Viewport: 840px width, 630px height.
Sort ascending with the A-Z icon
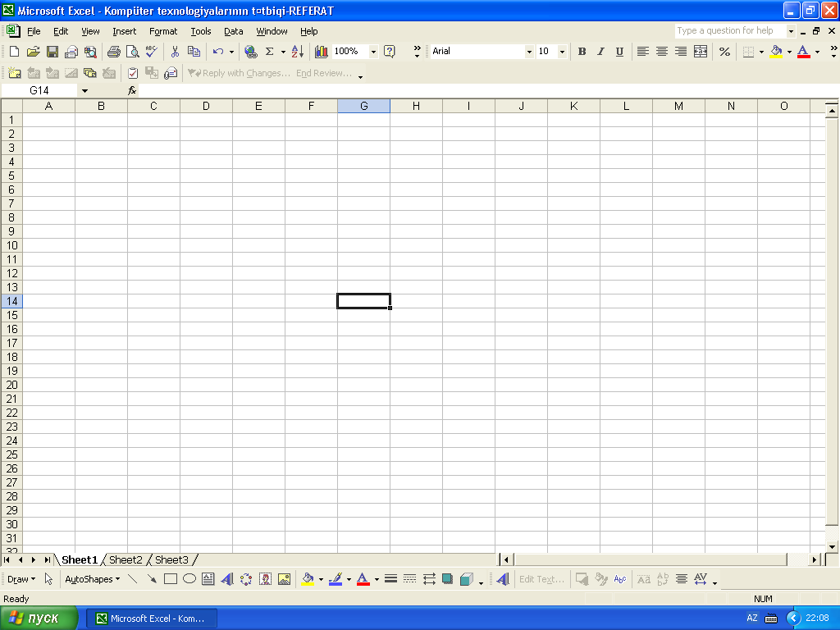[298, 52]
